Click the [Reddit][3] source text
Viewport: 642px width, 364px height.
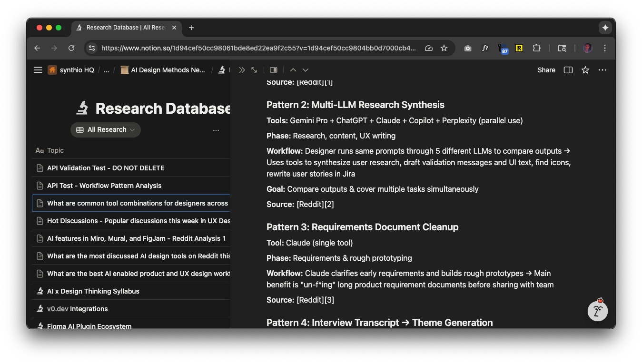(315, 300)
